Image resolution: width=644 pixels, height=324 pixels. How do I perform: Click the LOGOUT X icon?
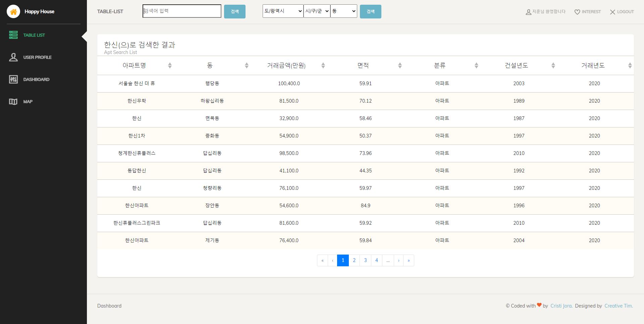point(613,12)
